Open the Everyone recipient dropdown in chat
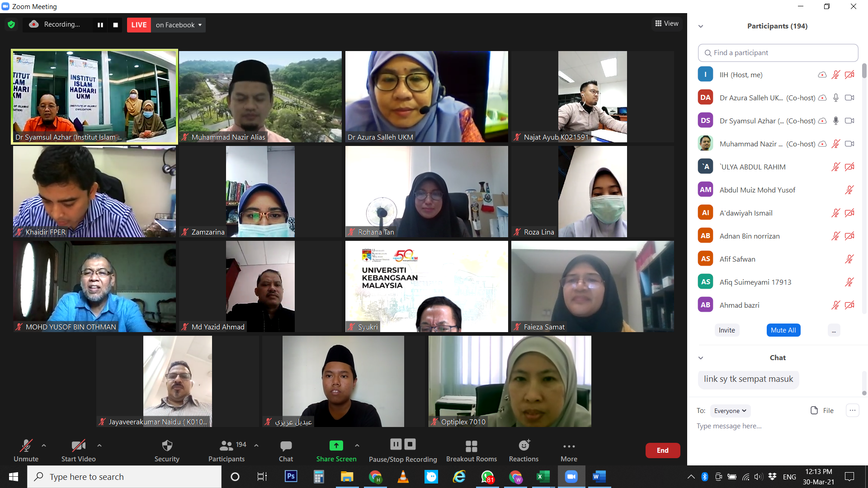This screenshot has width=868, height=488. [730, 411]
